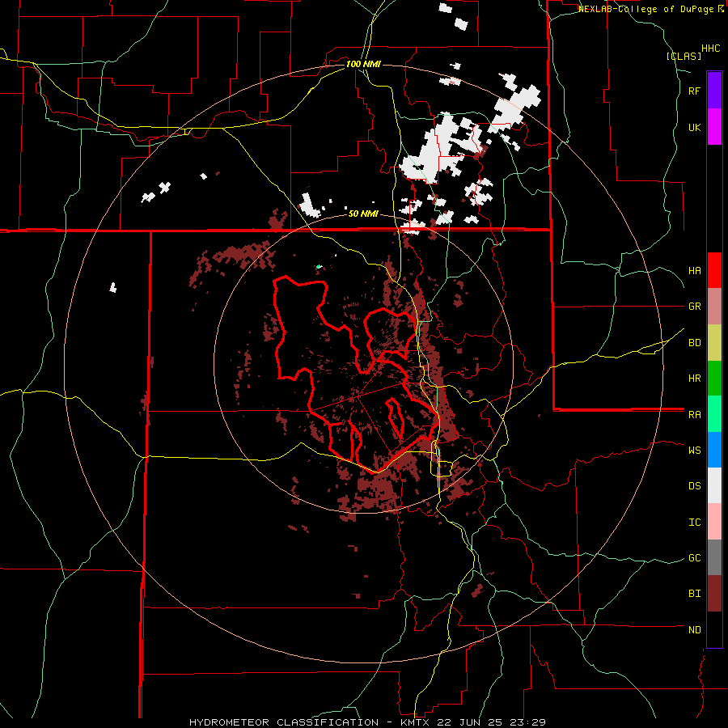
Task: Click the ND legend label text
Action: pos(695,630)
